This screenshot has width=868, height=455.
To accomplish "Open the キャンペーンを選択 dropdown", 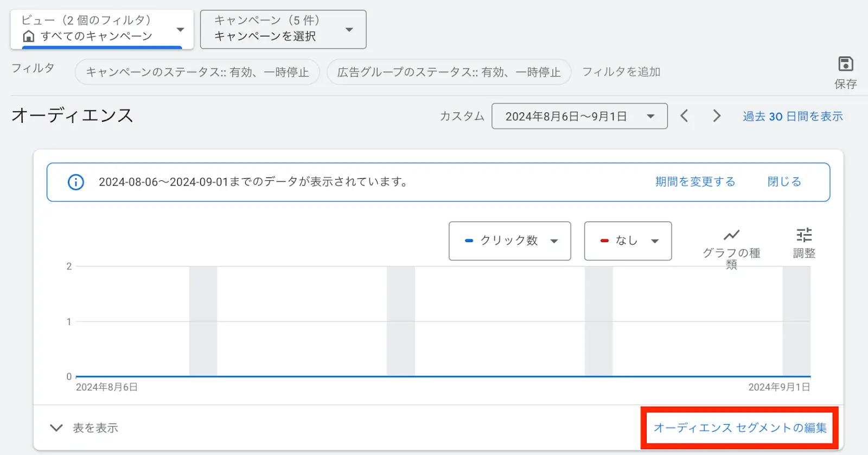I will [x=283, y=29].
